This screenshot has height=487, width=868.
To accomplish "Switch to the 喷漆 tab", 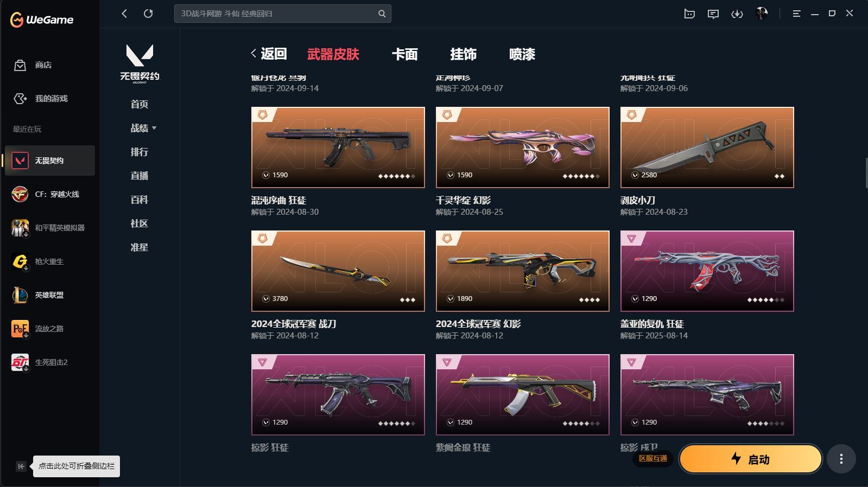I will pos(522,54).
